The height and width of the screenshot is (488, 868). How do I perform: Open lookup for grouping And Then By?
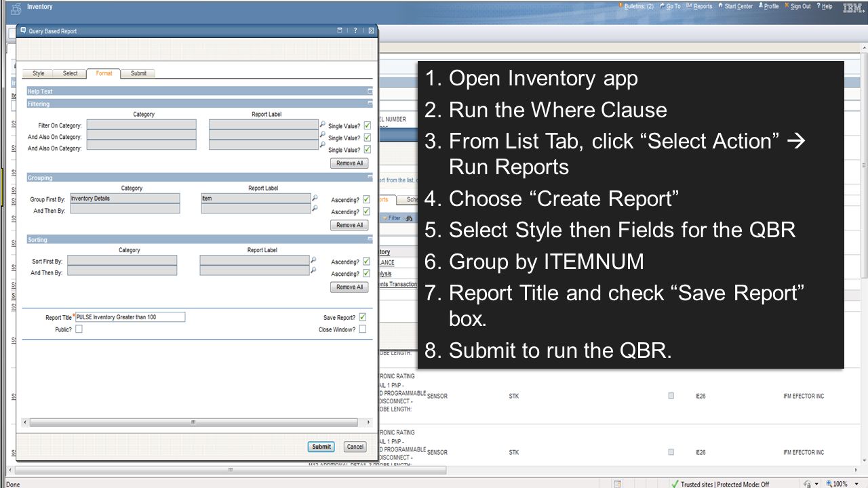tap(315, 209)
